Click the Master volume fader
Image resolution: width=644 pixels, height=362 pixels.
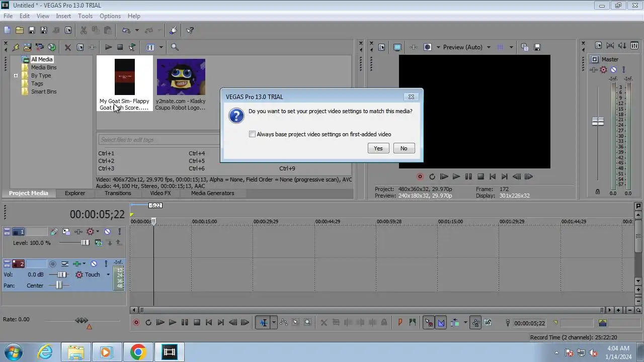pos(598,122)
